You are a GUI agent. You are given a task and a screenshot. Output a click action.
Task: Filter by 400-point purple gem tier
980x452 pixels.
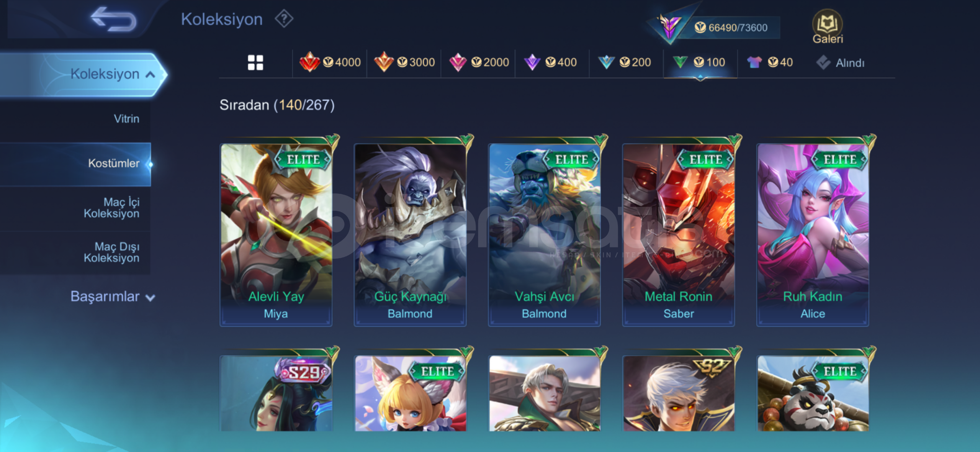click(551, 62)
